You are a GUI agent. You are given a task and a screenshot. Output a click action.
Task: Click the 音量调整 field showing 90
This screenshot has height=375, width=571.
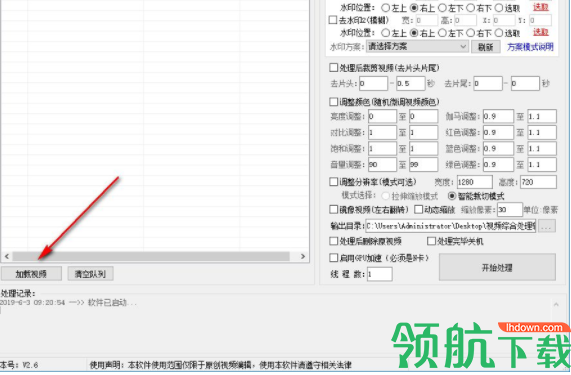click(382, 165)
